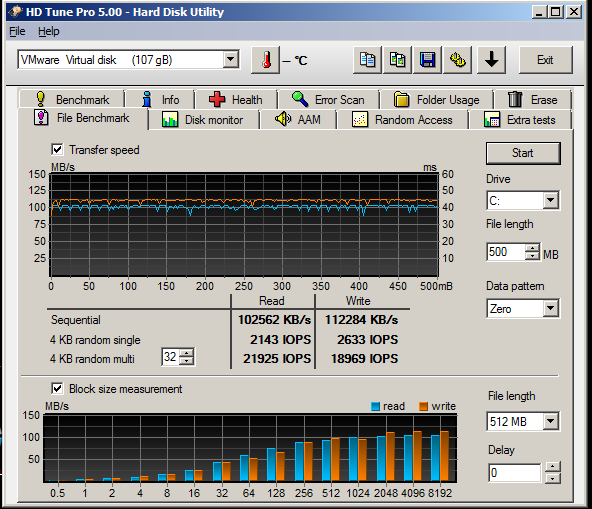Click the 500mB x-axis label
The width and height of the screenshot is (592, 509).
[x=436, y=286]
